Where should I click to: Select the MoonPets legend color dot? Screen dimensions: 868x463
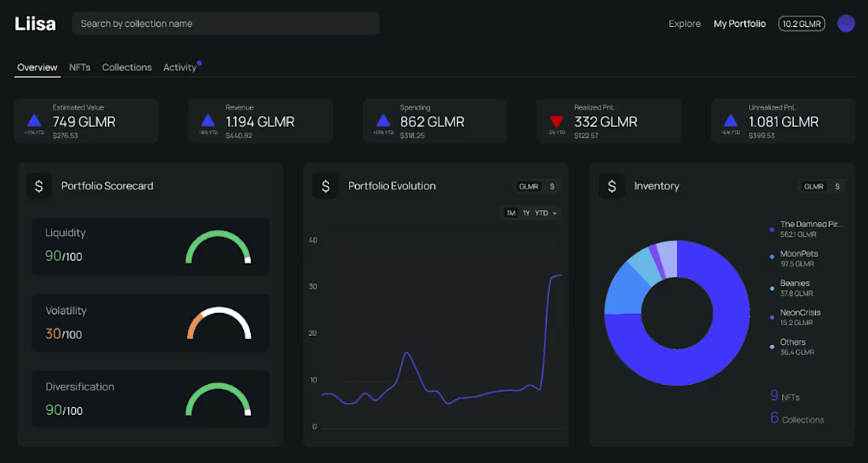[773, 256]
